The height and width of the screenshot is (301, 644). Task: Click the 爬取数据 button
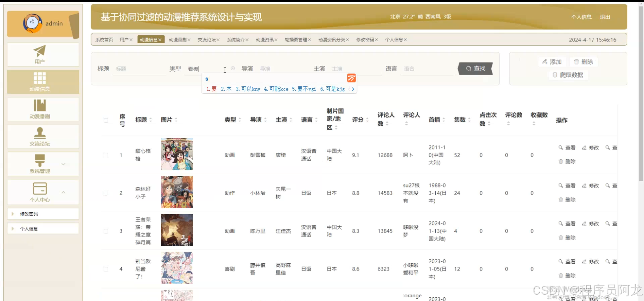point(568,75)
